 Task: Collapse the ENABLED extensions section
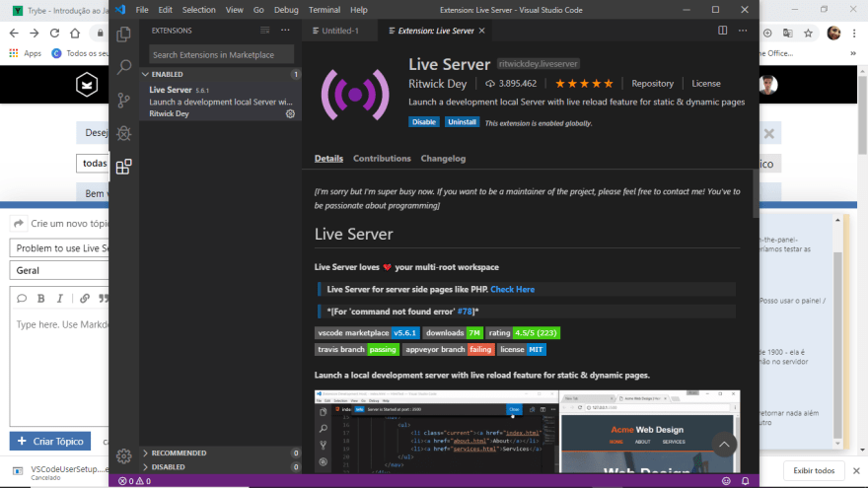click(x=221, y=74)
